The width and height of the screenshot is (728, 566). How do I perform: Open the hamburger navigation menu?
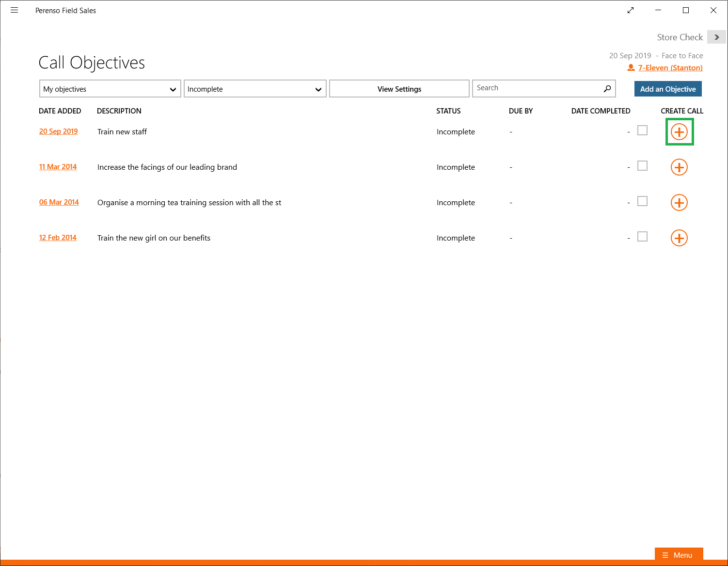14,10
